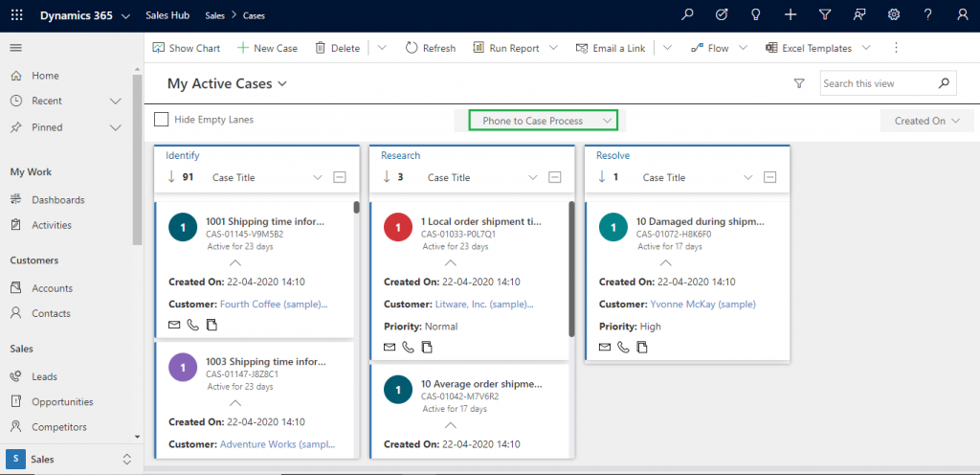Click the Refresh button

(x=431, y=48)
